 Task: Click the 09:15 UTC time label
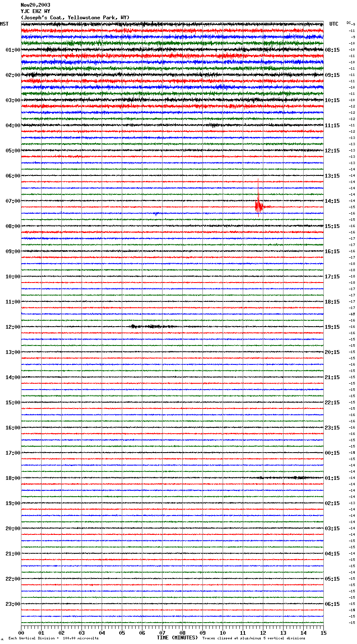(x=332, y=75)
